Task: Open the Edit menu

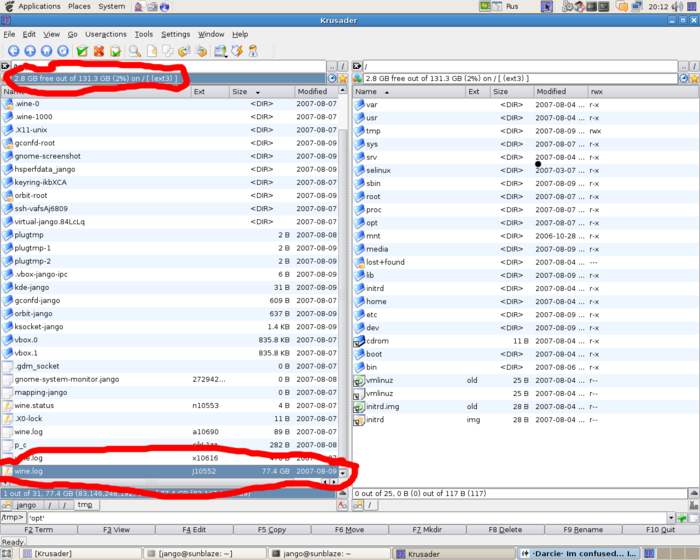Action: 29,34
